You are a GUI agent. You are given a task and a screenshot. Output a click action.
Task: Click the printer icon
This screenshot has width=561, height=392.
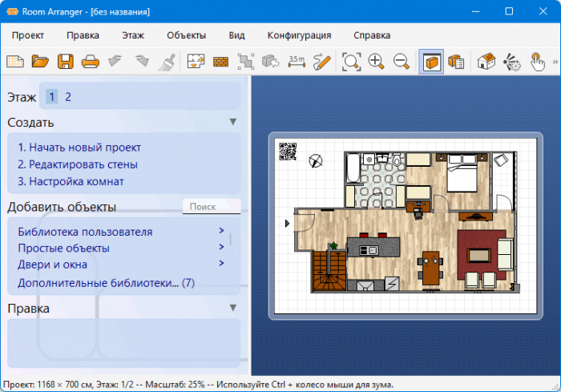91,61
